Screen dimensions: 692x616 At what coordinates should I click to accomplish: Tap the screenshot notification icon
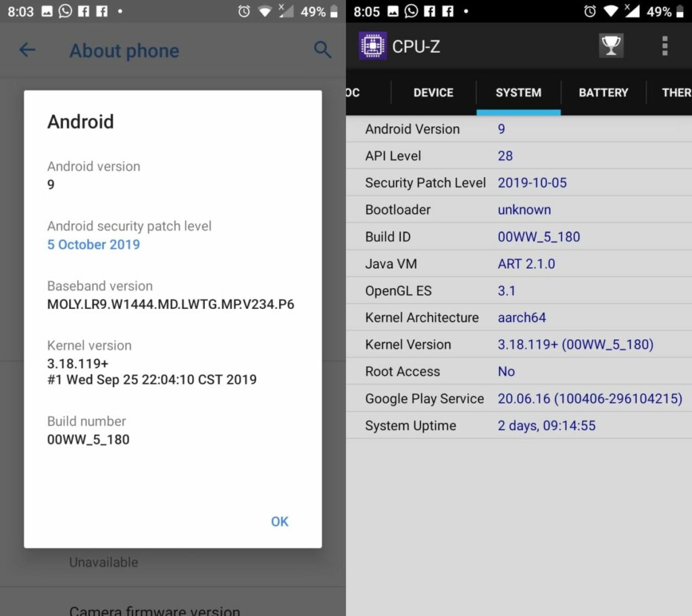46,11
